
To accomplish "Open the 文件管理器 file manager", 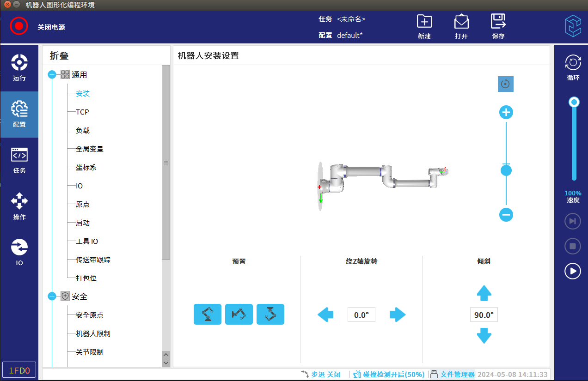I will [453, 375].
